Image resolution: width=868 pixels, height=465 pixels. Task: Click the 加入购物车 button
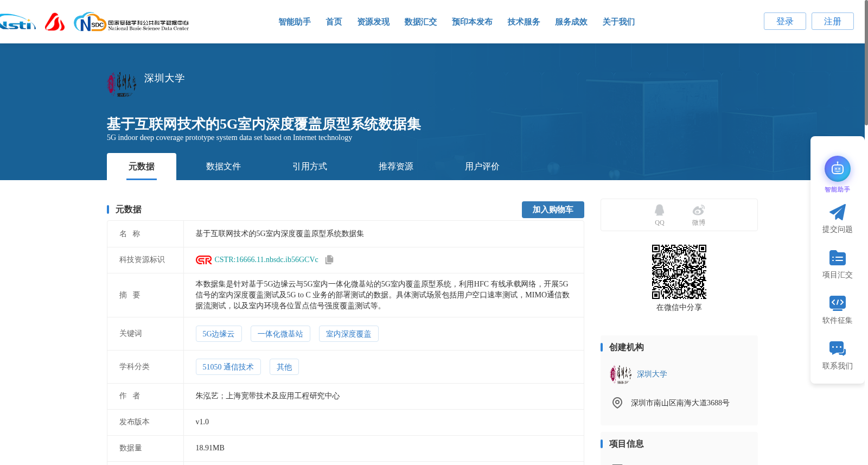553,209
